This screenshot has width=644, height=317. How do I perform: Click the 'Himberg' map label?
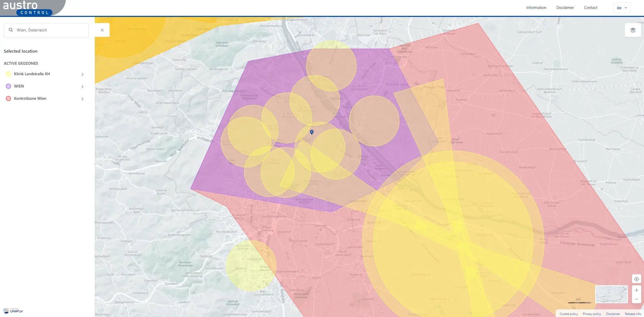click(x=355, y=275)
